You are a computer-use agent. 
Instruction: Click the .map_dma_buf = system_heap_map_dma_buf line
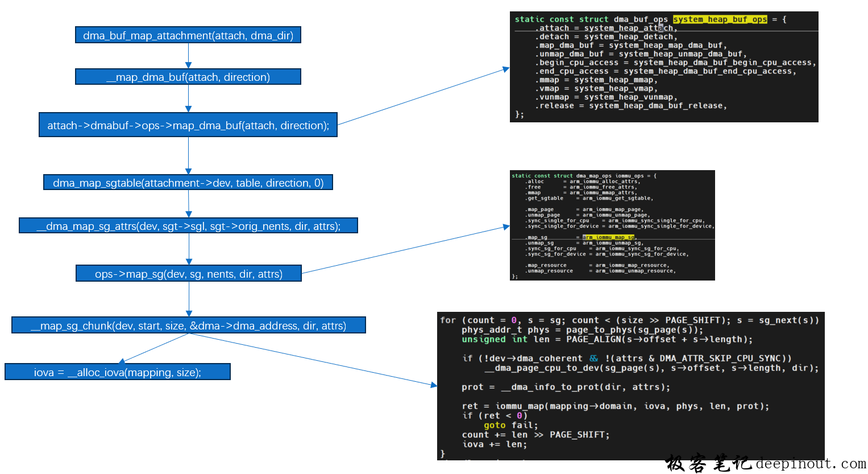click(x=630, y=45)
